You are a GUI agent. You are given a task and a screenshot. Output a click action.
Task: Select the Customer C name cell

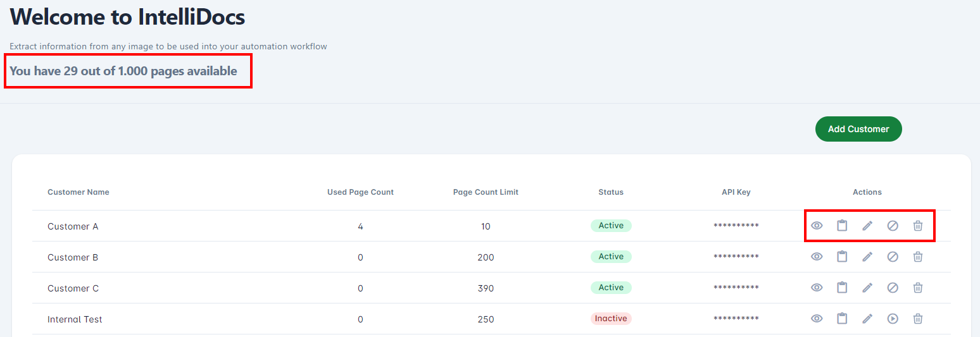[x=73, y=288]
